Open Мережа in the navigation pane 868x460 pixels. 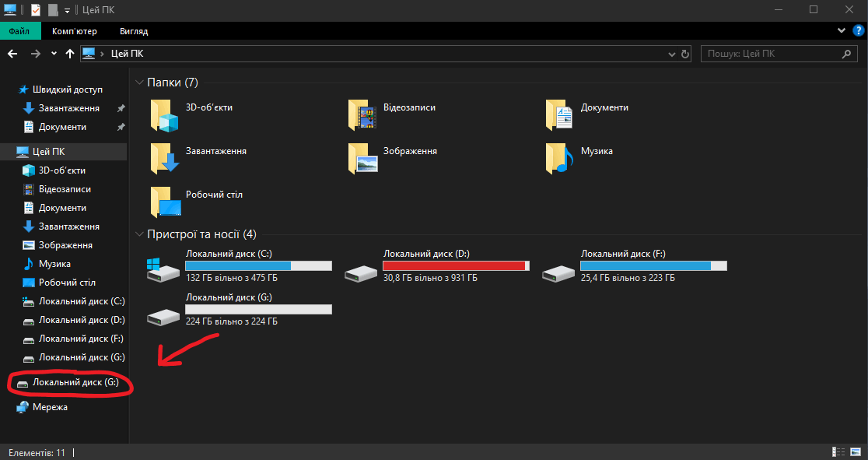pos(50,407)
